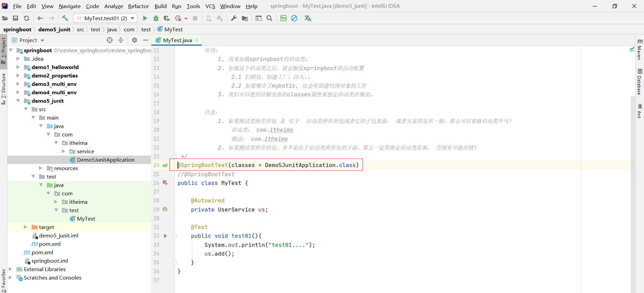
Task: Locate current file with the crosshair icon
Action: point(110,40)
